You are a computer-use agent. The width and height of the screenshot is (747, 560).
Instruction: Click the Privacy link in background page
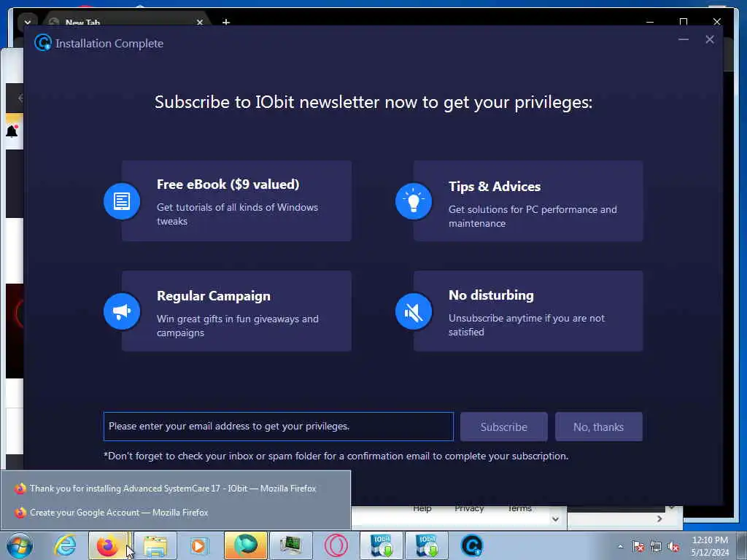tap(469, 508)
